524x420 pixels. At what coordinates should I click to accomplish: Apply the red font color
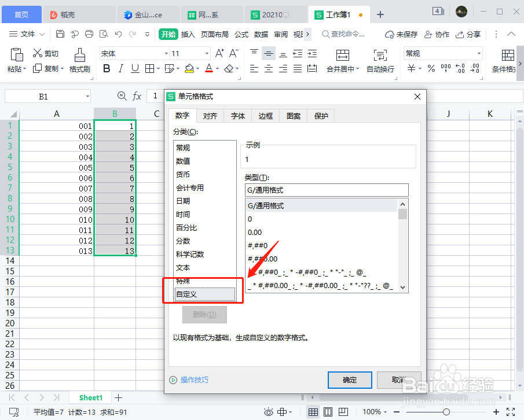point(209,69)
